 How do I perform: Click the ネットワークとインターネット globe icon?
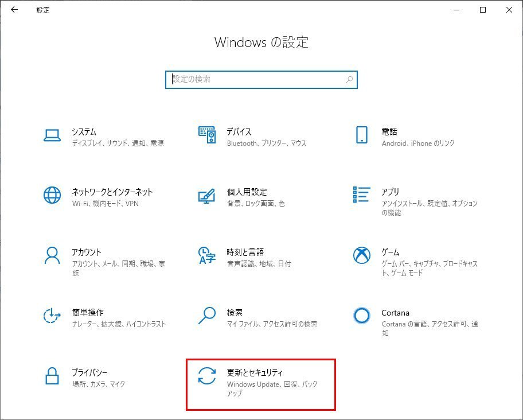coord(52,195)
